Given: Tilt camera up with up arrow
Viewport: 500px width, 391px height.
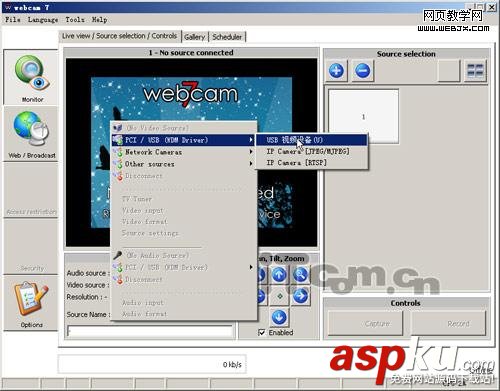Looking at the screenshot, I should pyautogui.click(x=279, y=275).
